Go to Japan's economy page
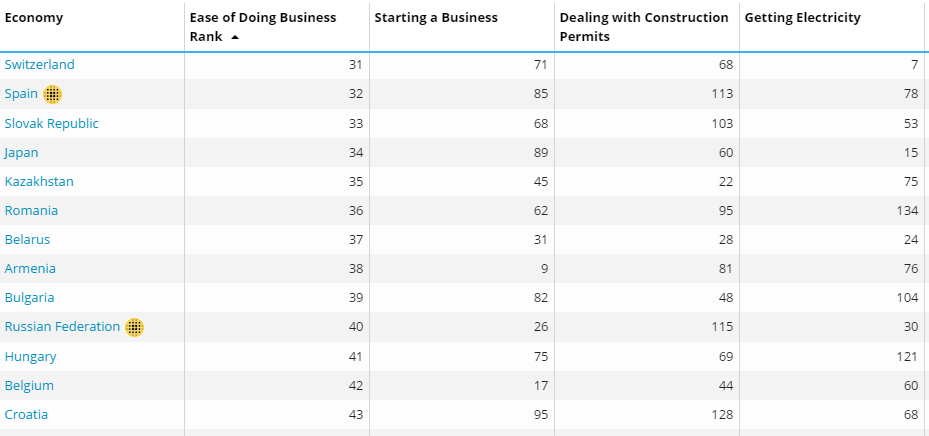Screen dimensions: 929x436 tap(22, 152)
